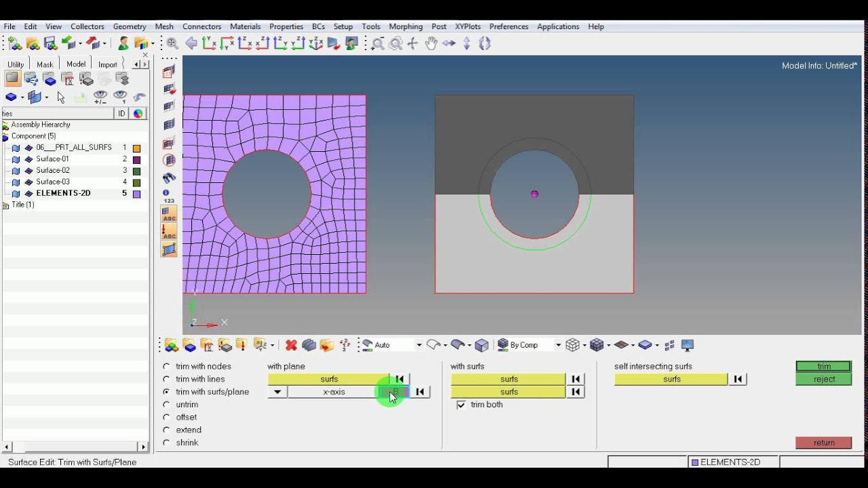
Task: Click the mask elements red circle icon
Action: [x=170, y=161]
